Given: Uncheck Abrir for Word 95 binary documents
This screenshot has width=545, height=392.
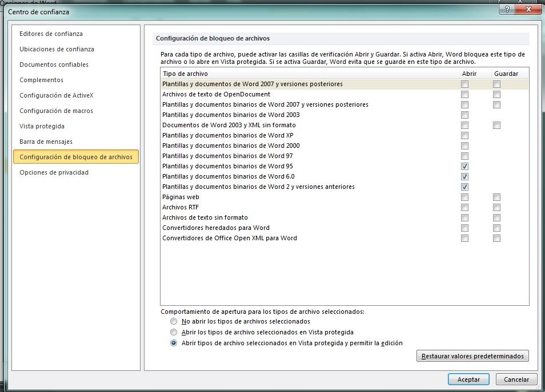Looking at the screenshot, I should [x=464, y=166].
